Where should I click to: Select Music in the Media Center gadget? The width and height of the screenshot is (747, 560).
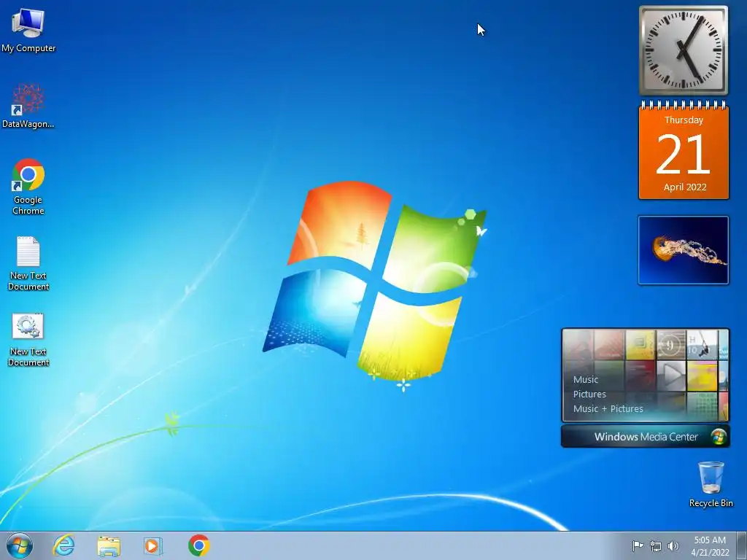586,379
